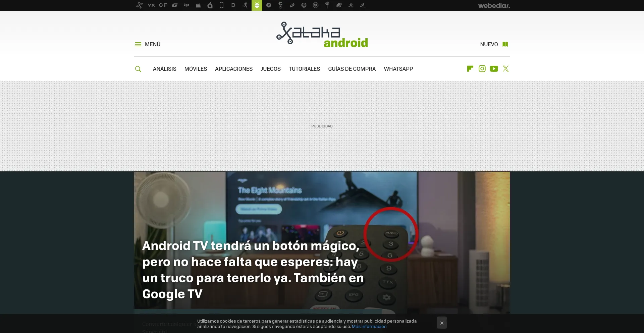This screenshot has width=644, height=333.
Task: Open the smartphone site icon in top bar
Action: tap(222, 5)
